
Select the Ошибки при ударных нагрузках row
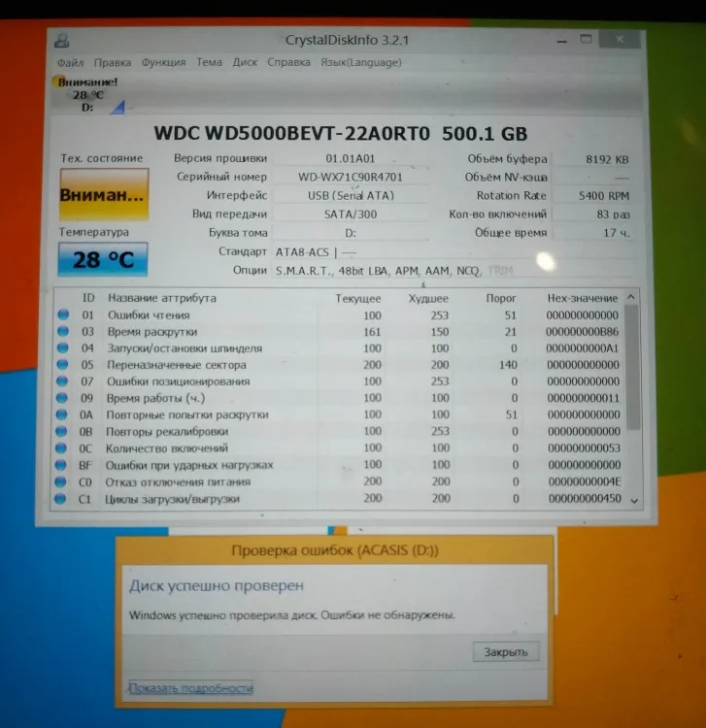tap(339, 465)
